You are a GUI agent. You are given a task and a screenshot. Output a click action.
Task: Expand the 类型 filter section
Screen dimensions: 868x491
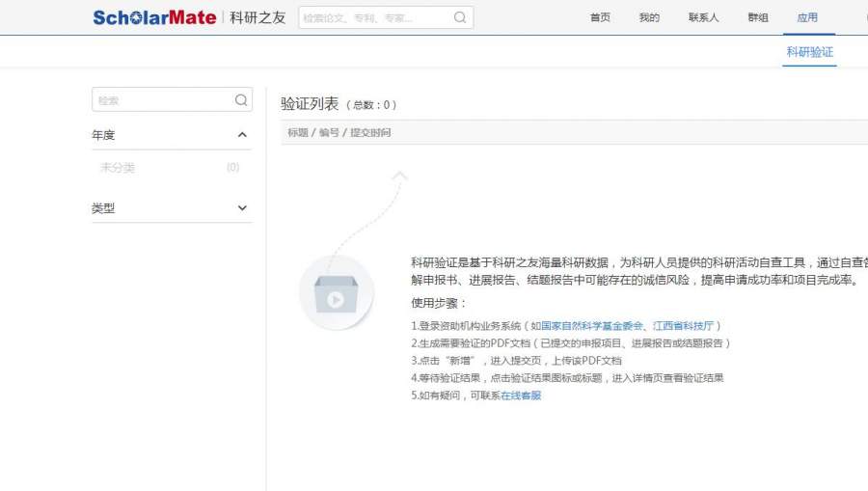click(x=242, y=208)
